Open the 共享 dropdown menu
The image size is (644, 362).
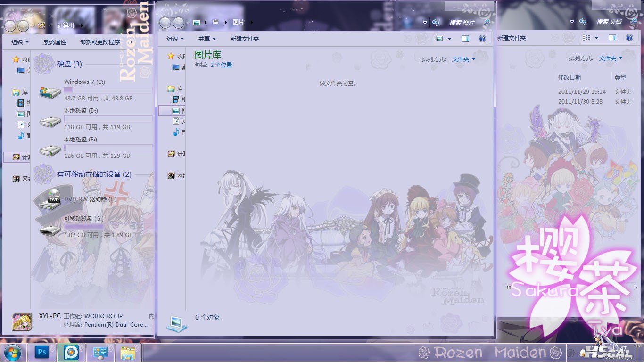click(x=207, y=39)
